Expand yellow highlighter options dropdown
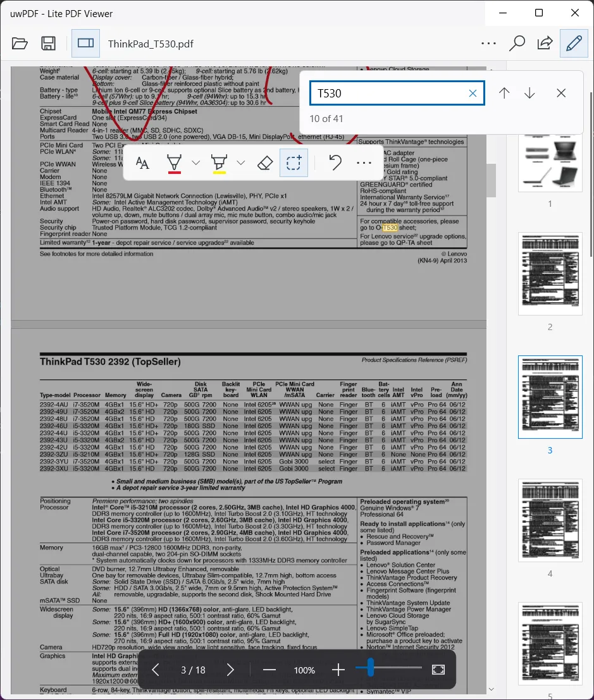594x700 pixels. pyautogui.click(x=241, y=163)
